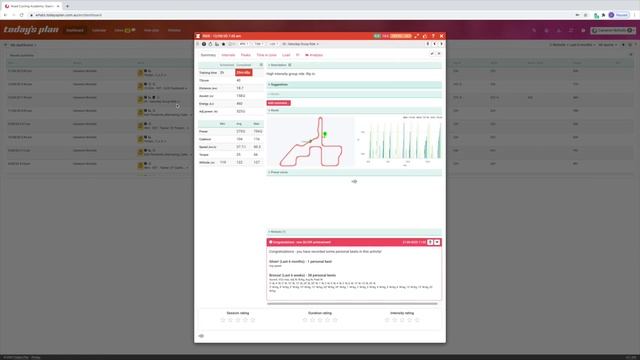Click the Add comment button
Screen dimensions: 640x360
(x=278, y=103)
